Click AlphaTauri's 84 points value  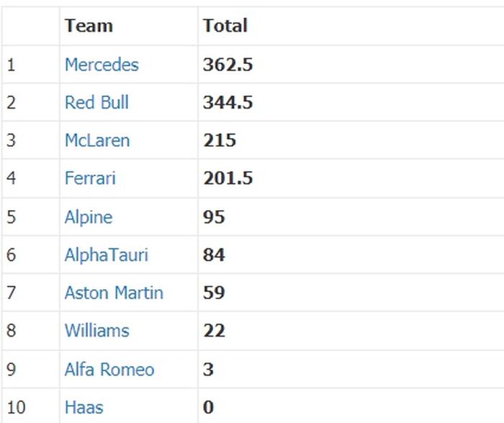[214, 255]
